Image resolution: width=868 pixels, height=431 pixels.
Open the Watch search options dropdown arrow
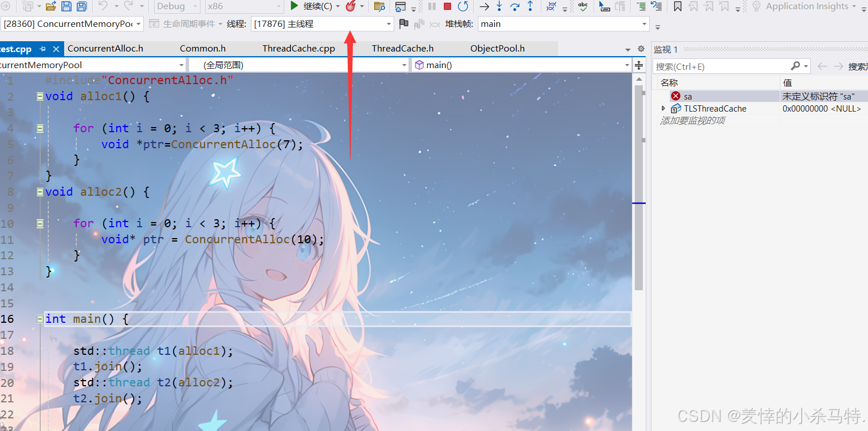(x=806, y=66)
